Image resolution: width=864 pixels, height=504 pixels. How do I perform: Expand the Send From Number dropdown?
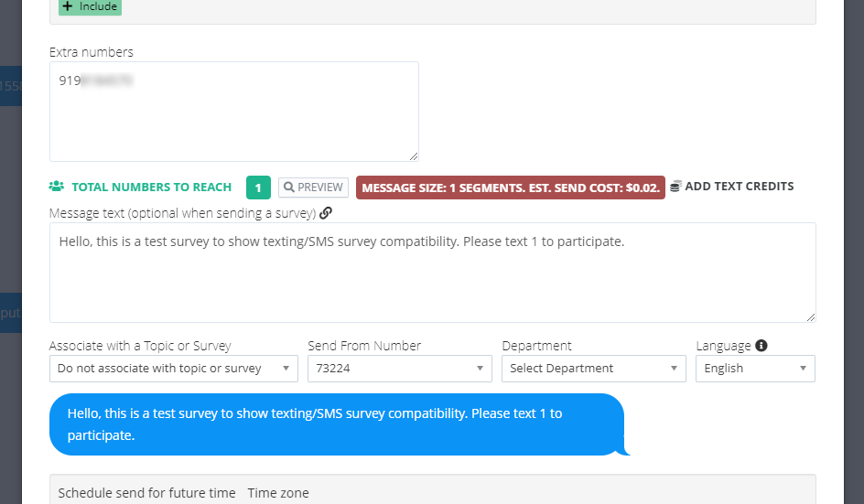[399, 369]
